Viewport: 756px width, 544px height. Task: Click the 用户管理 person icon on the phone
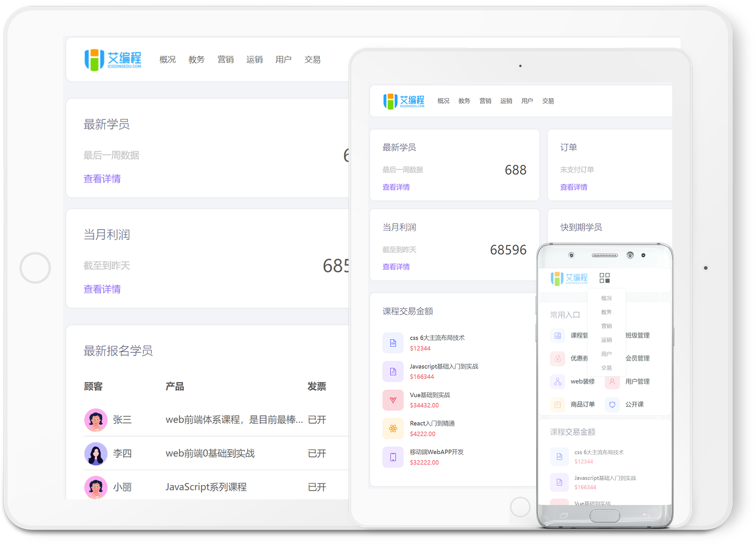coord(612,382)
